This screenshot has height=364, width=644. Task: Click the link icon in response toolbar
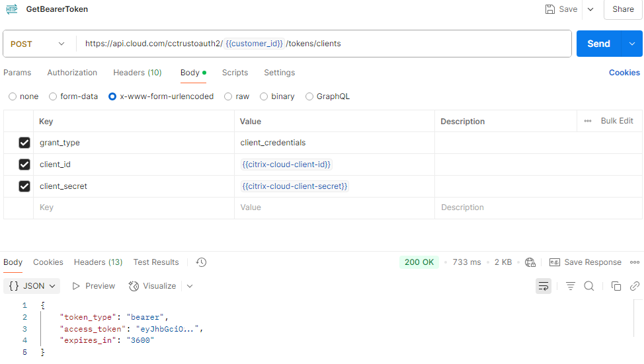click(x=634, y=286)
